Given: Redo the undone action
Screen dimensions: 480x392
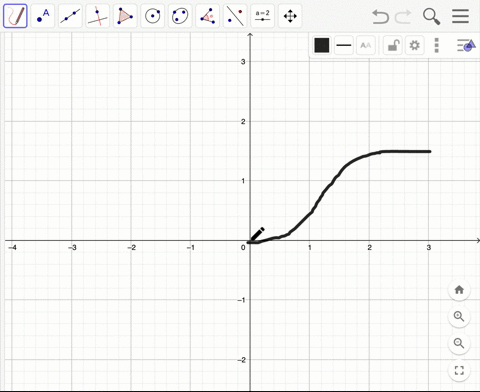Looking at the screenshot, I should [x=403, y=17].
